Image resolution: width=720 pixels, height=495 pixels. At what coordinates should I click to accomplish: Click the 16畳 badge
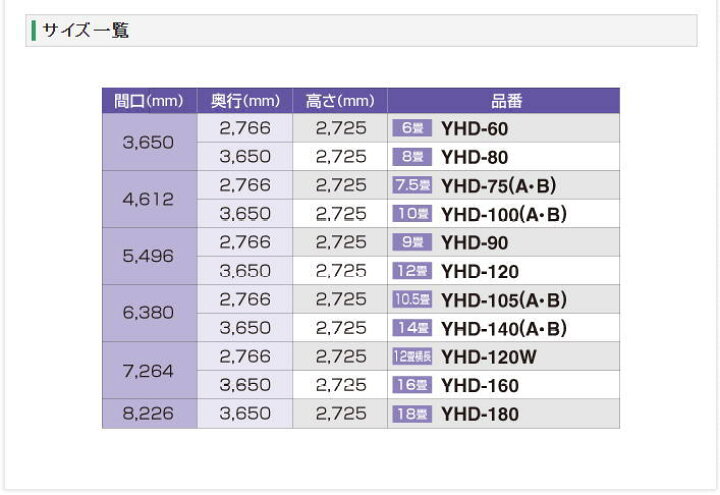(x=412, y=385)
